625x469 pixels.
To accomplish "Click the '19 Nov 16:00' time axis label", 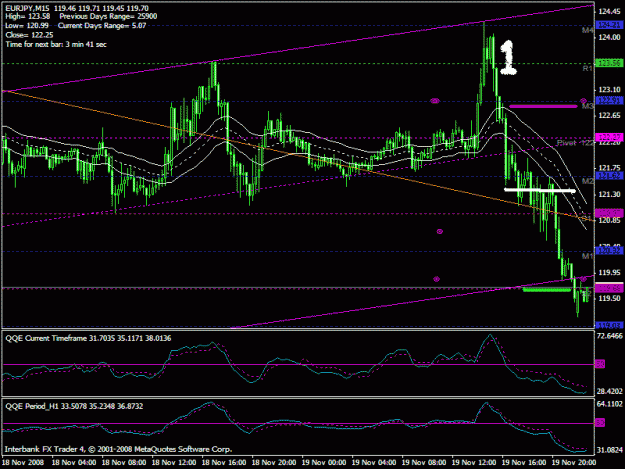I will coord(524,463).
